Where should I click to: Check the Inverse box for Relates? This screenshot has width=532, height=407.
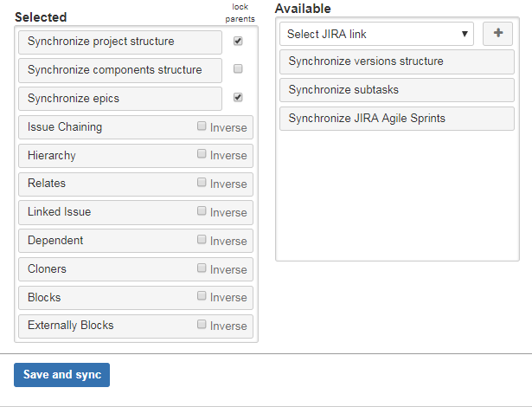tap(202, 183)
